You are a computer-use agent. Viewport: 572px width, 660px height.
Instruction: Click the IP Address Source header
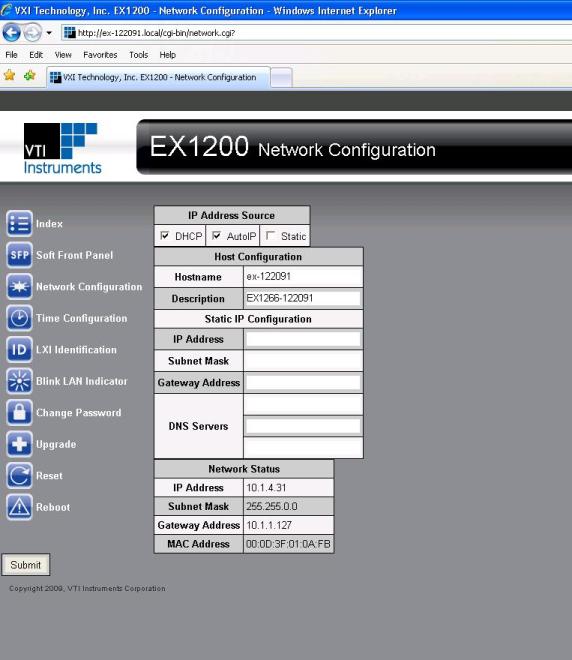tap(232, 215)
